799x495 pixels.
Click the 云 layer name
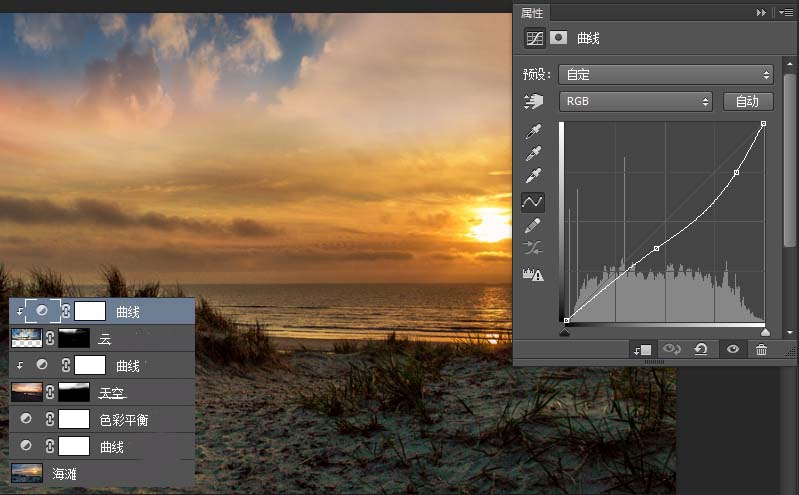105,339
